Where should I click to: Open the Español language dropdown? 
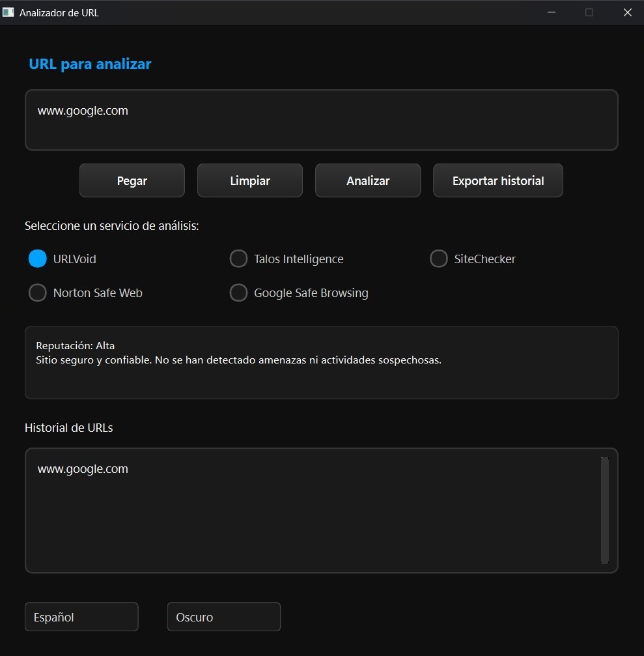tap(81, 617)
